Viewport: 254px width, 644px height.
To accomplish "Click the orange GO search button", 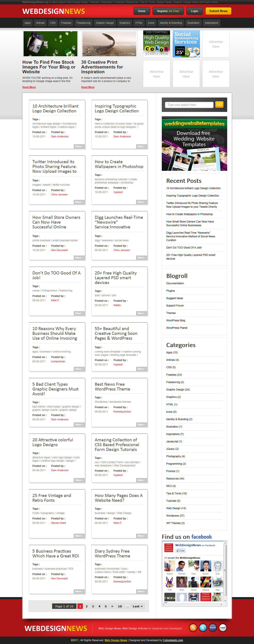I will [x=219, y=104].
